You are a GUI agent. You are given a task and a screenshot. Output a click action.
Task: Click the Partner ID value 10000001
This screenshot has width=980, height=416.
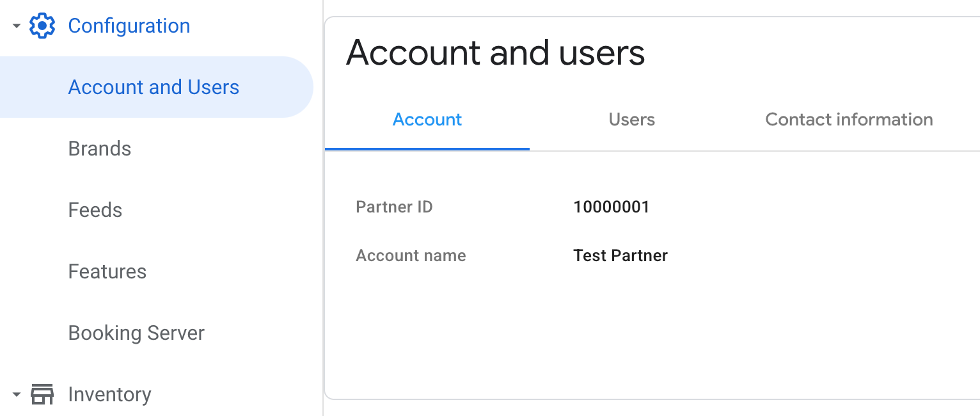pyautogui.click(x=612, y=207)
